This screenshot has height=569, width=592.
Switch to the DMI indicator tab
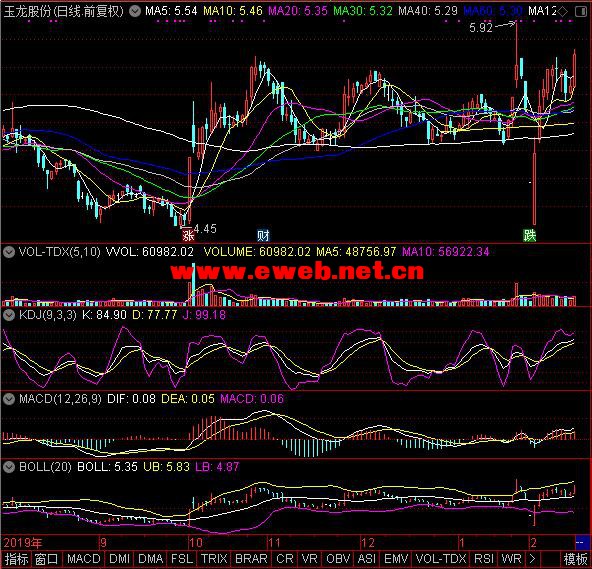click(x=119, y=559)
